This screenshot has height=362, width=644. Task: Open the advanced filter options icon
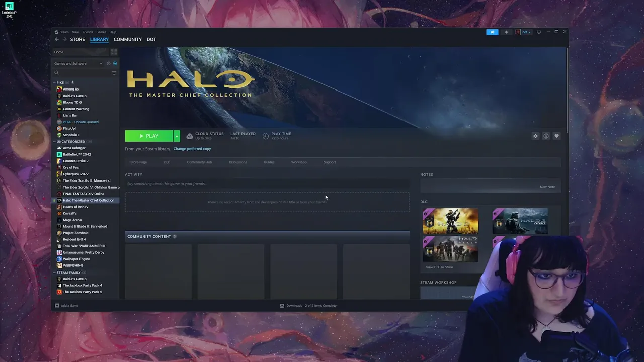pyautogui.click(x=114, y=73)
